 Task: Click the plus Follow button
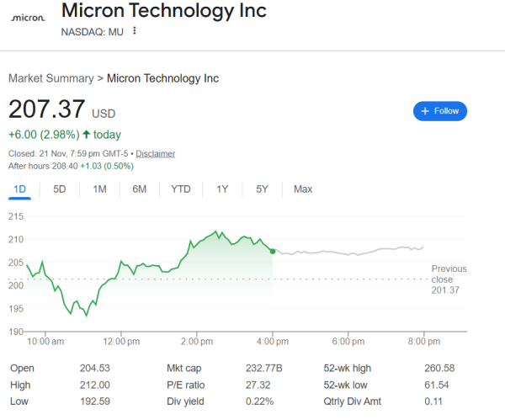tap(439, 111)
